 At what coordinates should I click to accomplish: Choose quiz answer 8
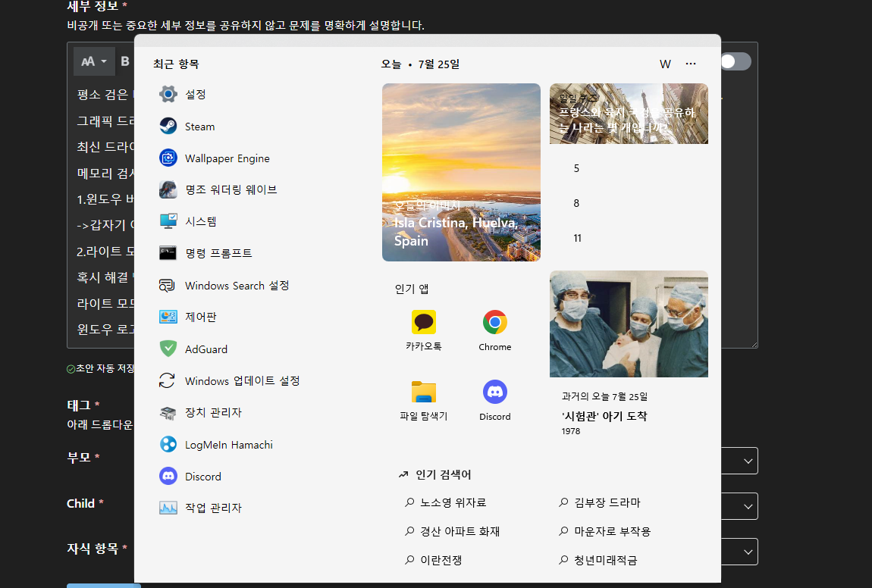[x=576, y=203]
